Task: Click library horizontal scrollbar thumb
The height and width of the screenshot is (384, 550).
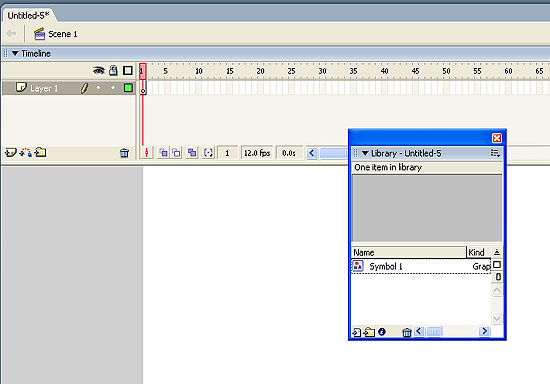Action: click(x=434, y=331)
